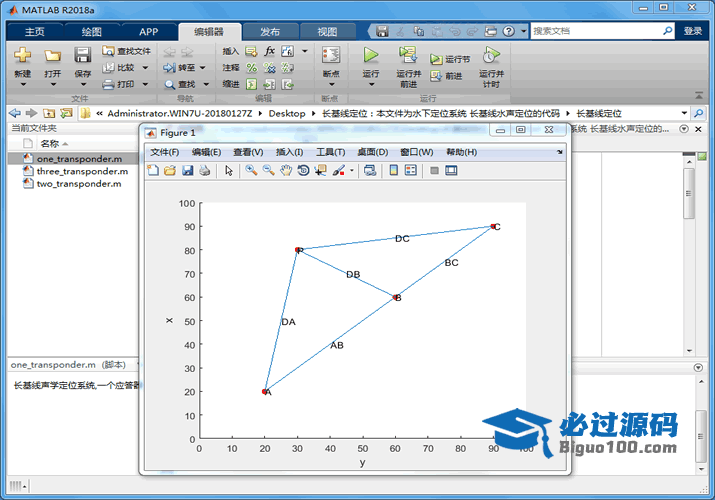Viewport: 715px width, 500px height.
Task: Toggle the Pan hand tool
Action: pyautogui.click(x=286, y=170)
